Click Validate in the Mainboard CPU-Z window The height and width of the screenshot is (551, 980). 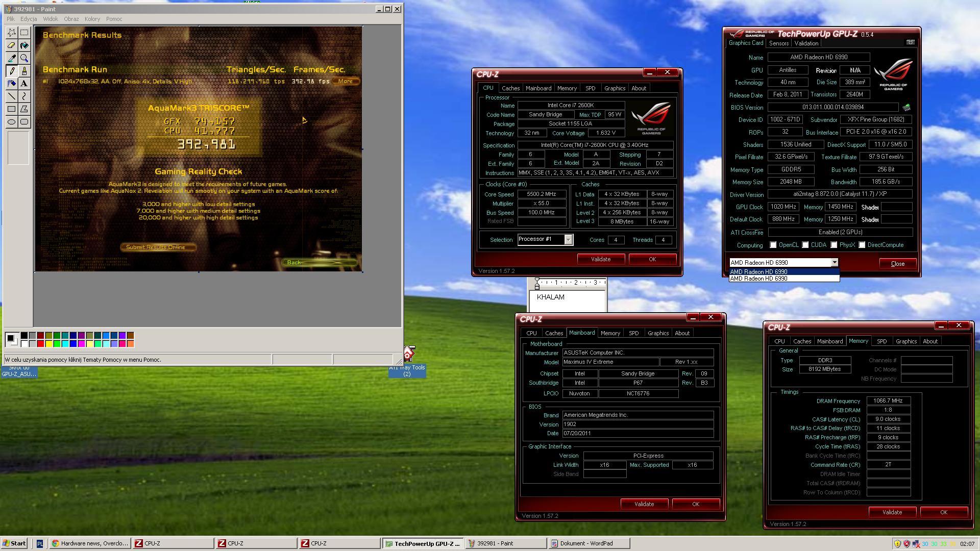click(x=644, y=504)
